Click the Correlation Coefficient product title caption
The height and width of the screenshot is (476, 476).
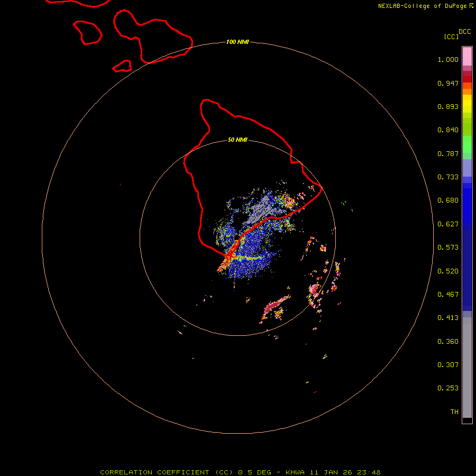pyautogui.click(x=240, y=472)
